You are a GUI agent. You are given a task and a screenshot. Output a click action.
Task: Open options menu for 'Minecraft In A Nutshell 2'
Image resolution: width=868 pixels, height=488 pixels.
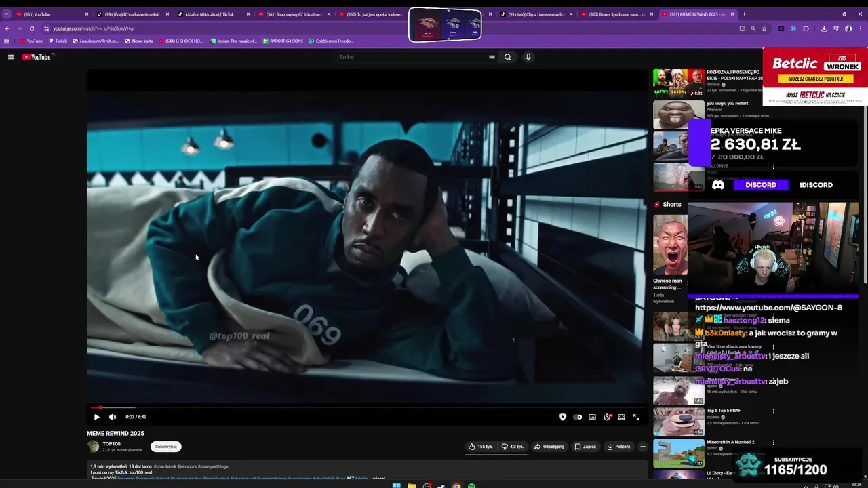tap(773, 442)
